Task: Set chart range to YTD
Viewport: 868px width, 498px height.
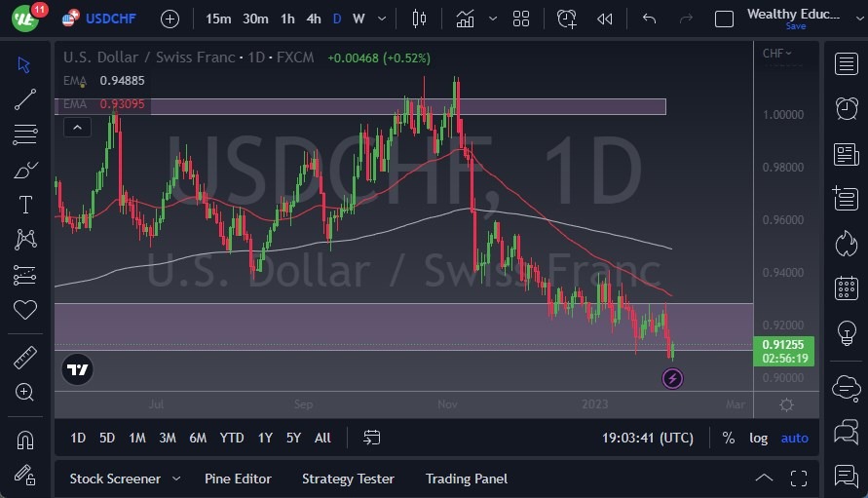Action: (232, 438)
